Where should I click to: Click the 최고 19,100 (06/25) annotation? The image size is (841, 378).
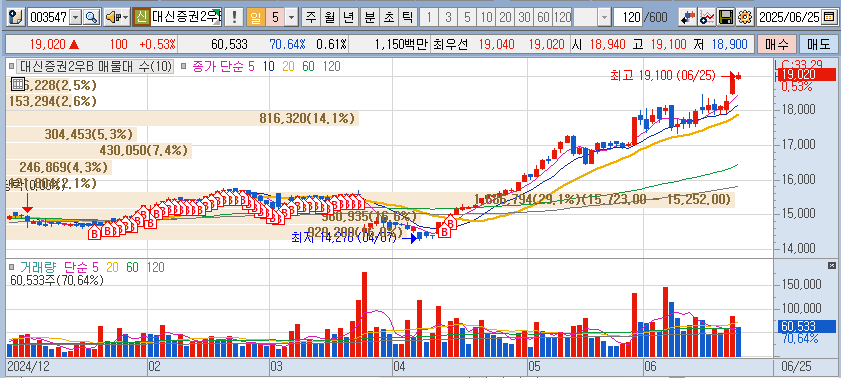pos(663,76)
